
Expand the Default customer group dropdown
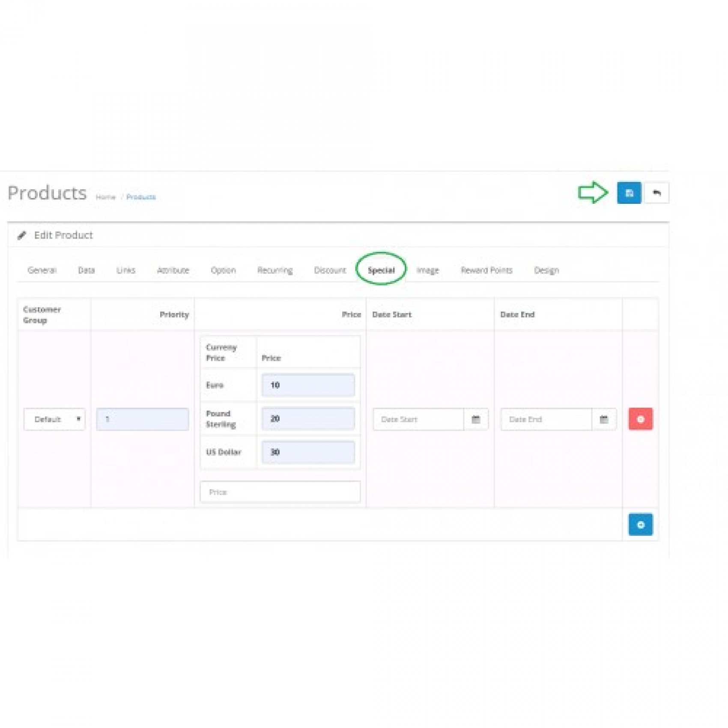click(x=54, y=419)
